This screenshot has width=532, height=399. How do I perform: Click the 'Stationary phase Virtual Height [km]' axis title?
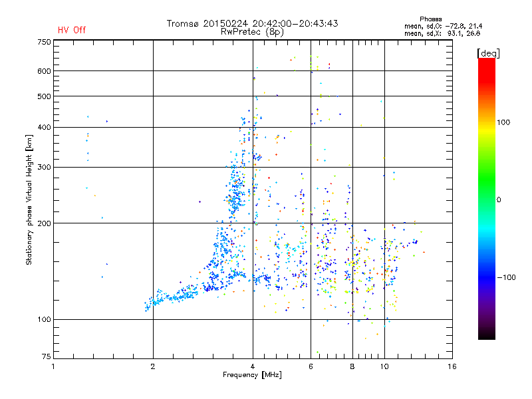[x=29, y=199]
